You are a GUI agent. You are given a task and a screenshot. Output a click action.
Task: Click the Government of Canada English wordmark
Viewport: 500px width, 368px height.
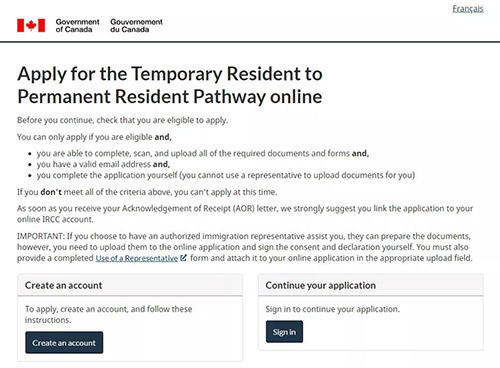pos(77,25)
